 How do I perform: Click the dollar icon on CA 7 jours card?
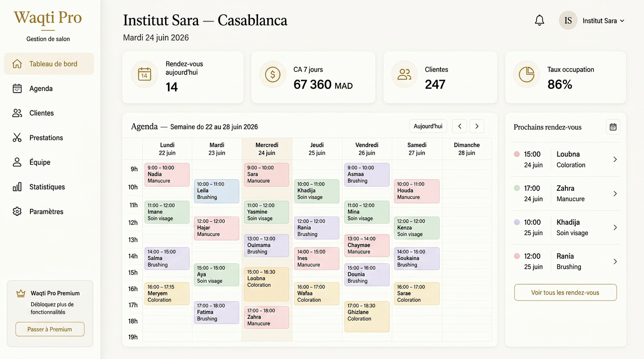point(273,74)
